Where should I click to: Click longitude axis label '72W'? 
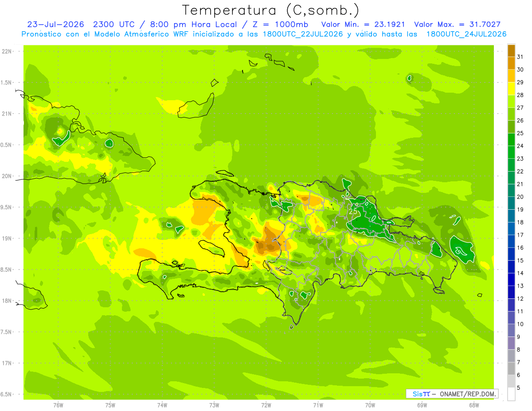(x=266, y=405)
